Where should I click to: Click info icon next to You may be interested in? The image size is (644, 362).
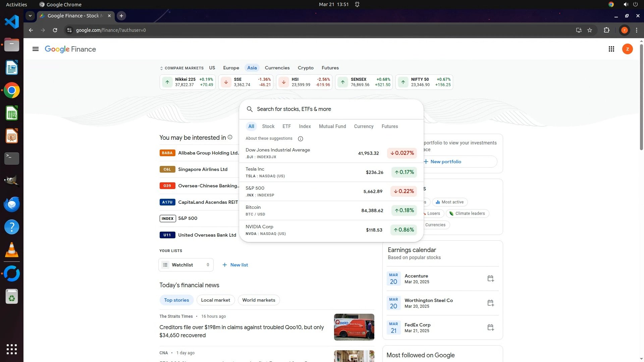pyautogui.click(x=230, y=137)
